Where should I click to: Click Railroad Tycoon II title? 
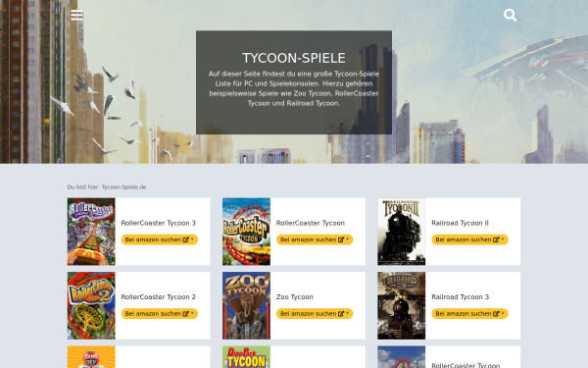(460, 223)
